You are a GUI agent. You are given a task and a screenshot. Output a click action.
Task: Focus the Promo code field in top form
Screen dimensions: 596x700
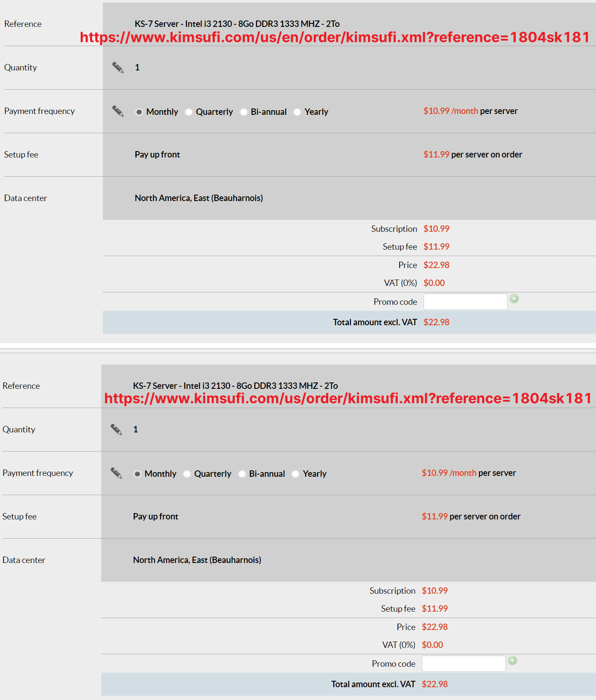click(465, 302)
